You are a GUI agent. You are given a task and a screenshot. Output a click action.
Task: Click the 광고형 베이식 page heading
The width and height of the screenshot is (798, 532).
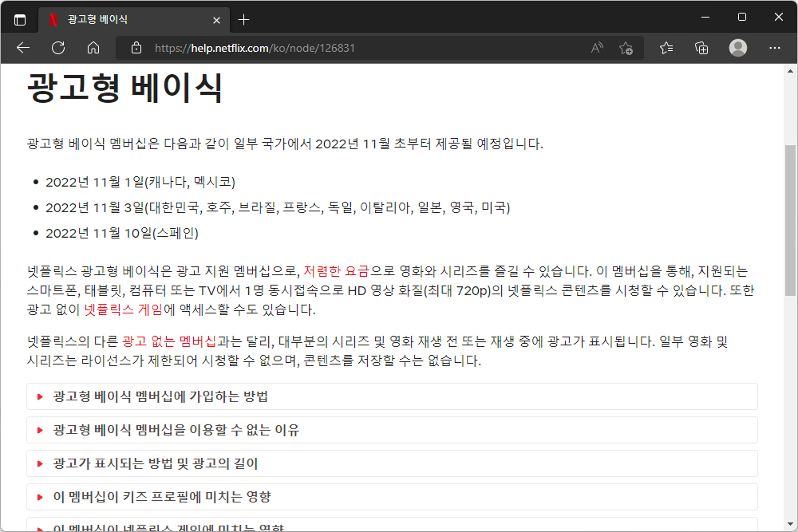coord(124,88)
